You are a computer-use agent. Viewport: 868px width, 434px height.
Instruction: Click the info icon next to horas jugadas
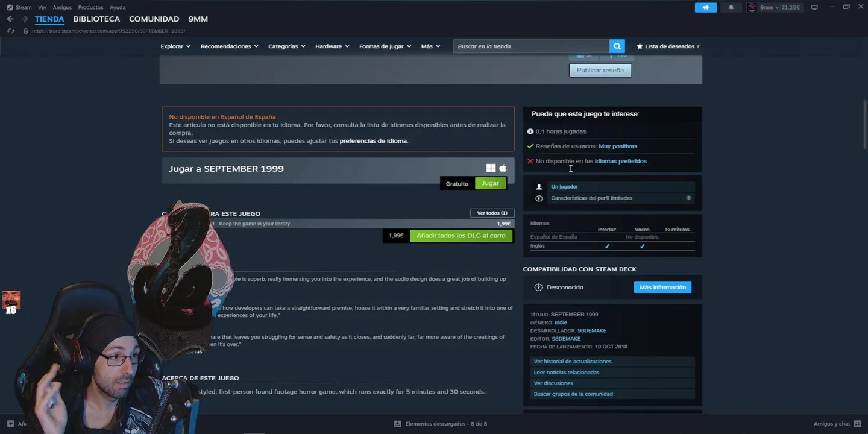tap(530, 131)
